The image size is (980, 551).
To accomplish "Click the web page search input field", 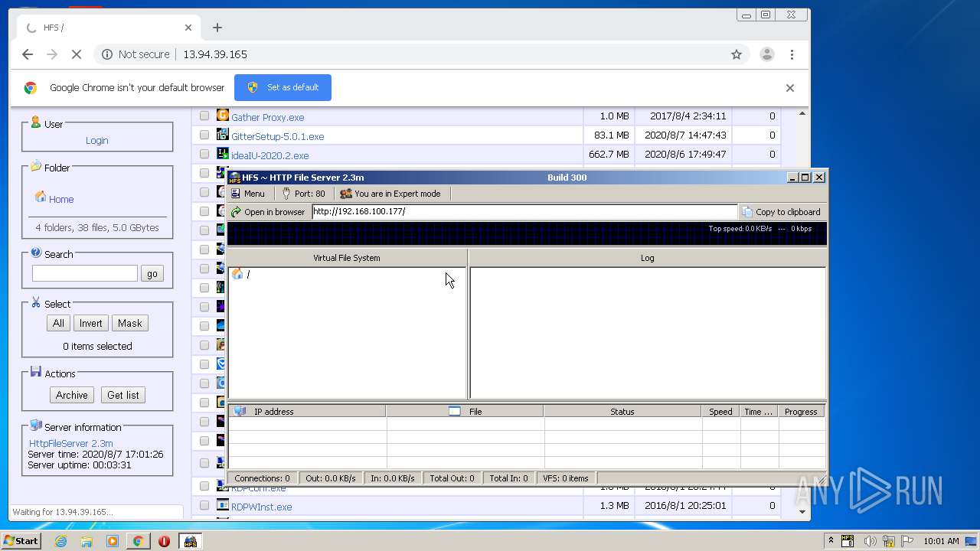I will pyautogui.click(x=85, y=273).
